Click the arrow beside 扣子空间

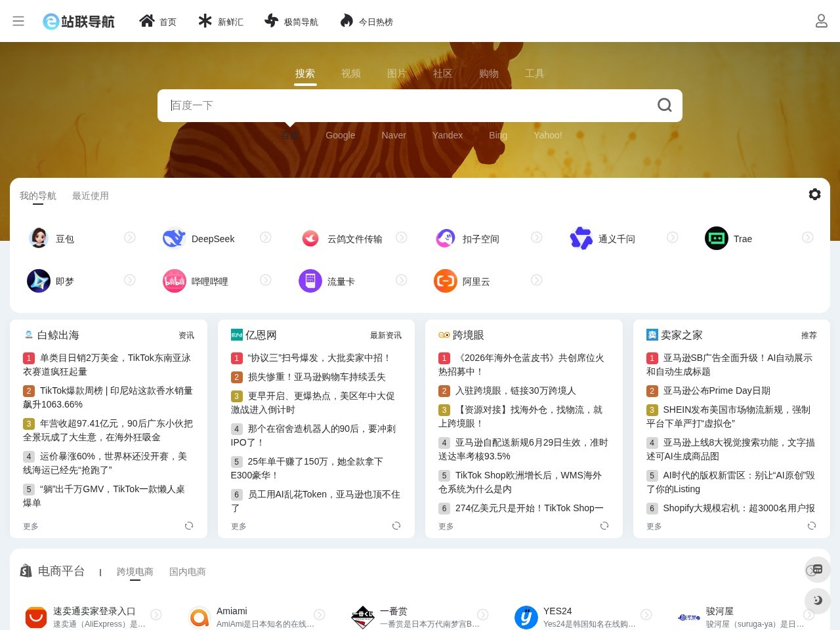[537, 237]
